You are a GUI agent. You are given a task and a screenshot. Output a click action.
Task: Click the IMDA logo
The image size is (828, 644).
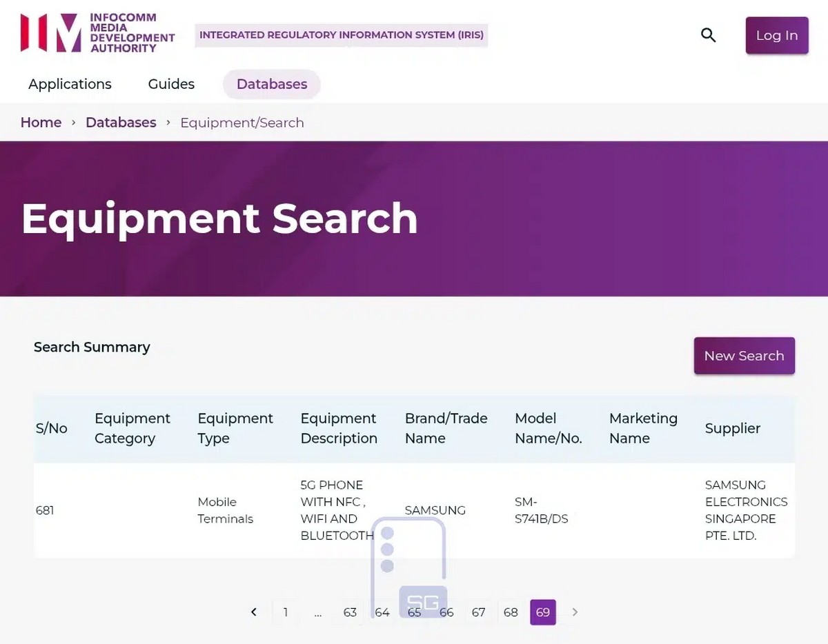tap(97, 32)
